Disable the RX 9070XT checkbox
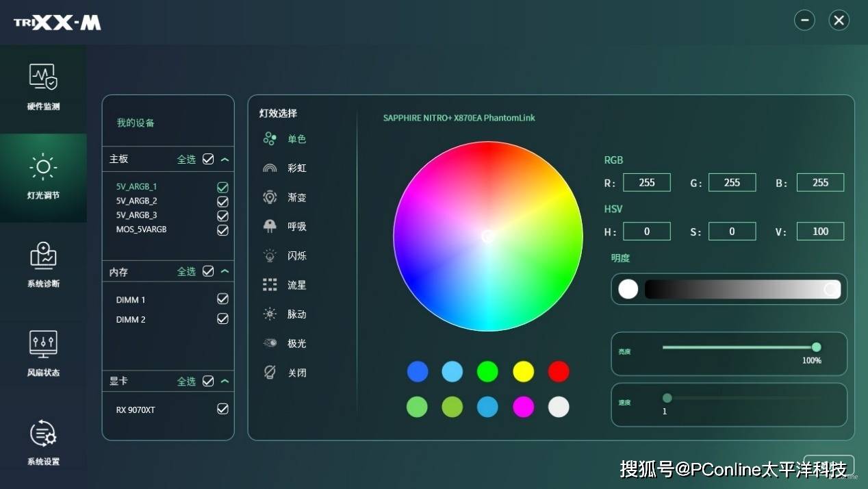The image size is (868, 489). [x=222, y=409]
